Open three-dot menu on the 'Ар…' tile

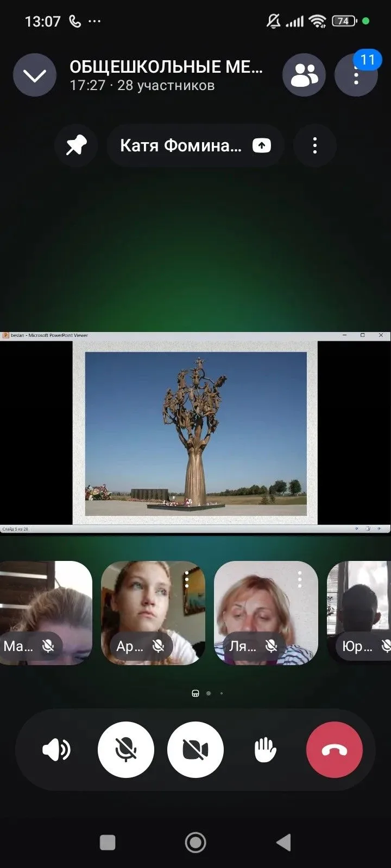point(187,580)
